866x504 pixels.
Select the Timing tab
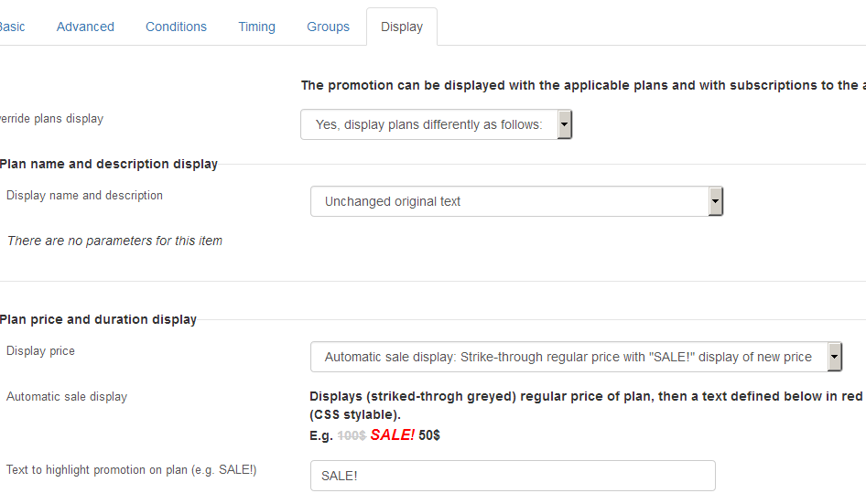[x=256, y=27]
